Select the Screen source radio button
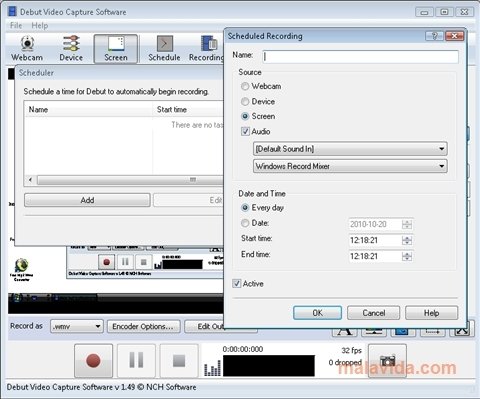 pos(245,116)
